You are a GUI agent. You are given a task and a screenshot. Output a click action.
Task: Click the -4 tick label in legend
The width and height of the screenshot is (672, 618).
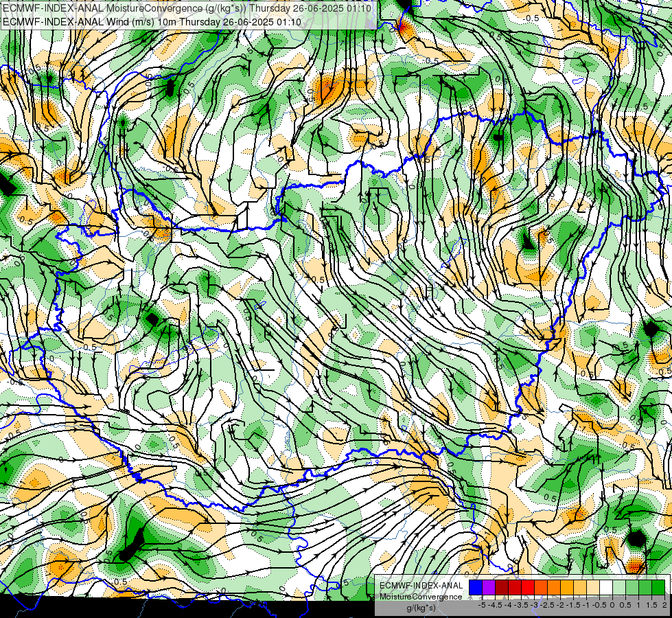(x=508, y=605)
